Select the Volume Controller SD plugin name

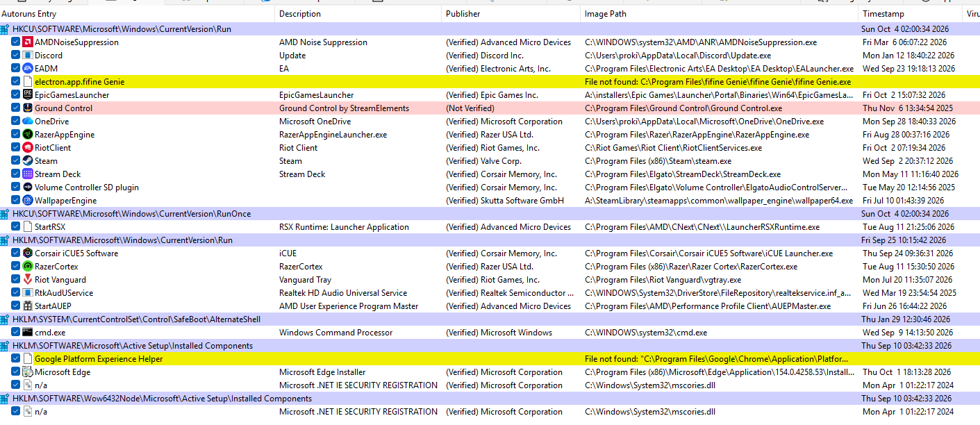87,187
